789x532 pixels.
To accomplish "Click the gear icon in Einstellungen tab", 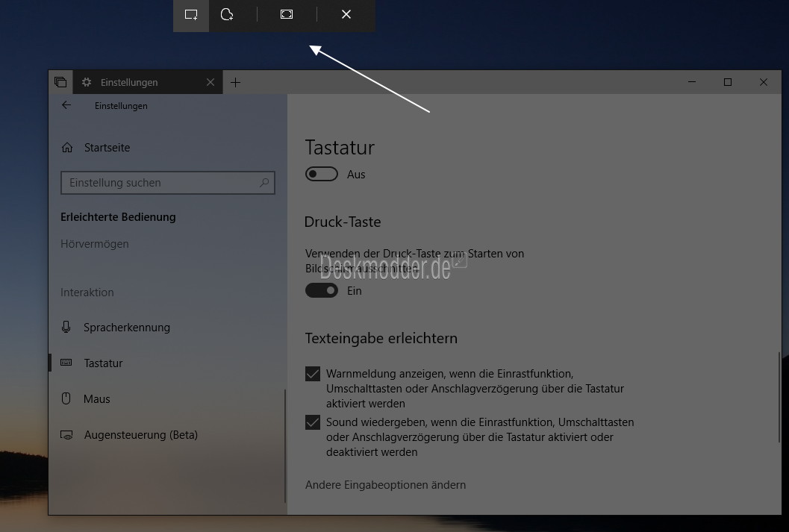I will [87, 82].
